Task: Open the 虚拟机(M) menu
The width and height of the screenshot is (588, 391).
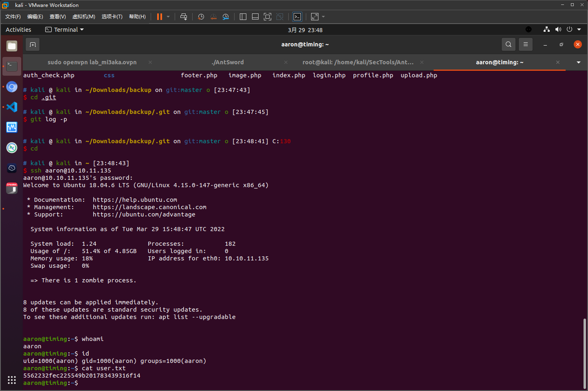Action: pyautogui.click(x=83, y=17)
